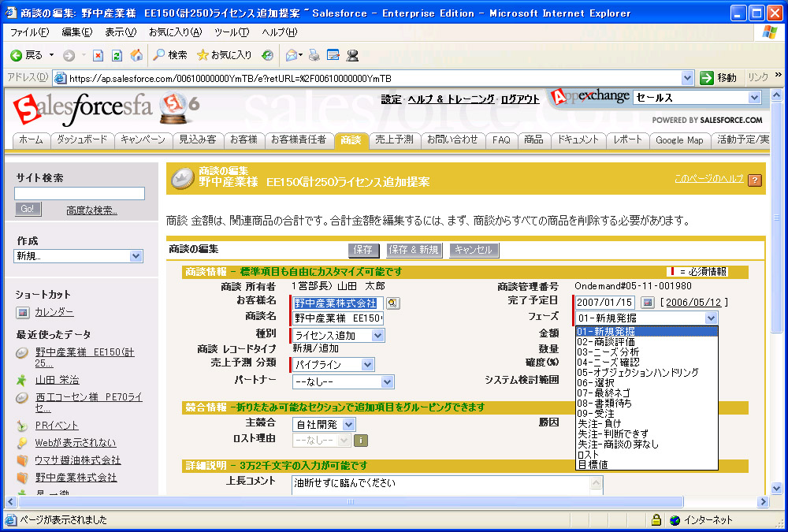This screenshot has height=532, width=788.
Task: Click the Mail envelope toolbar icon
Action: coord(292,55)
